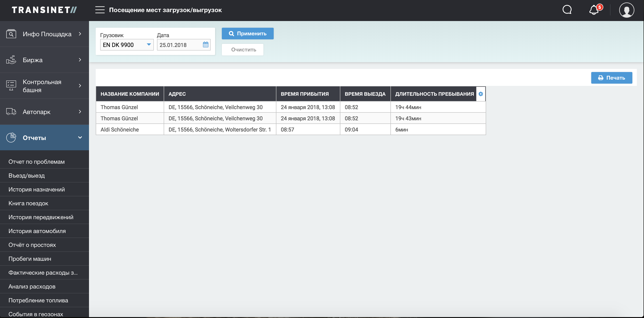Image resolution: width=644 pixels, height=318 pixels.
Task: Click the Биржа hand-with-coins icon
Action: (11, 60)
